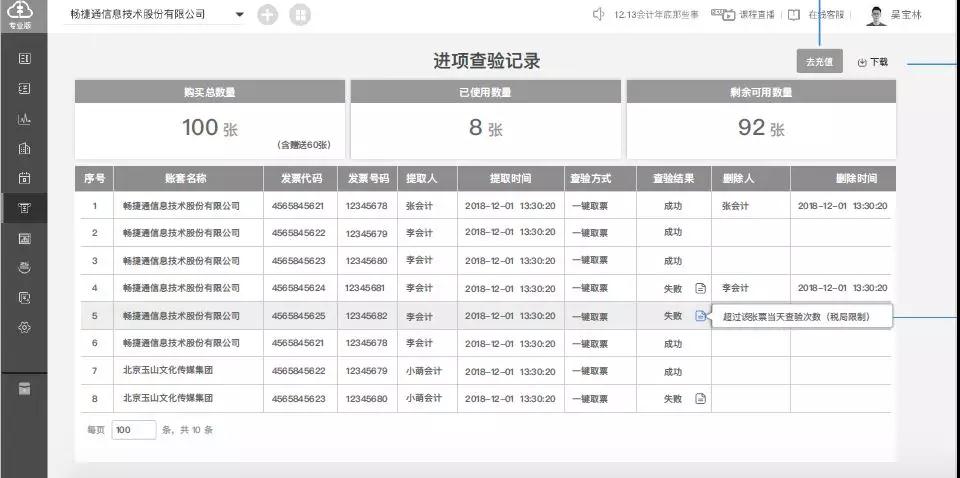Click the round plus icon beside company name
The image size is (960, 478).
[268, 15]
